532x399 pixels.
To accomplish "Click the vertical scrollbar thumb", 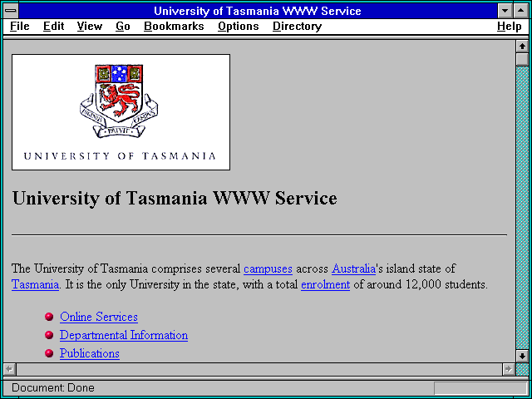I will click(523, 59).
